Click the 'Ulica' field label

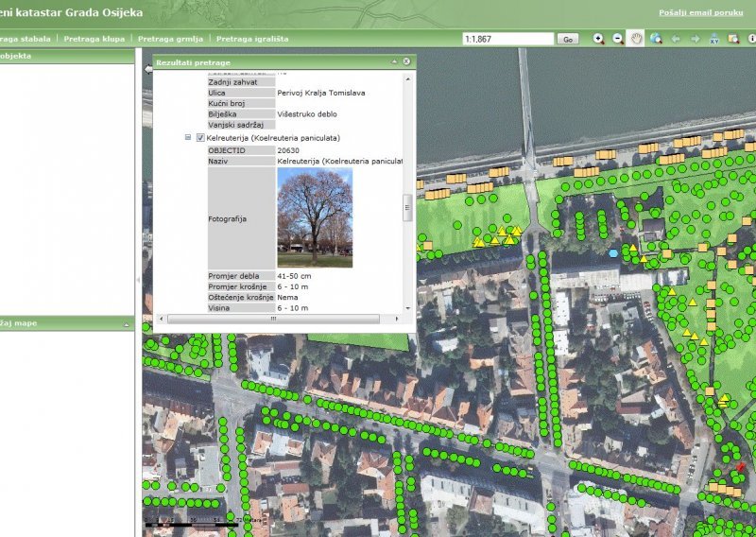242,93
